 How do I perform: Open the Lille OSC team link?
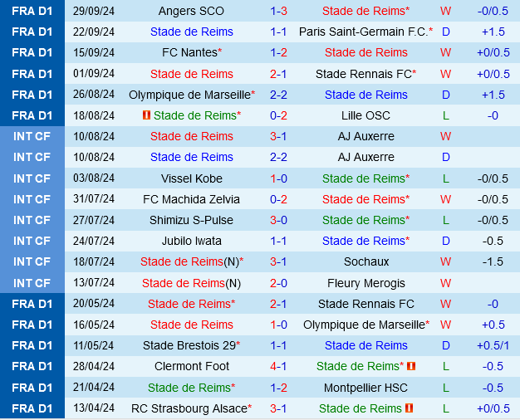365,115
